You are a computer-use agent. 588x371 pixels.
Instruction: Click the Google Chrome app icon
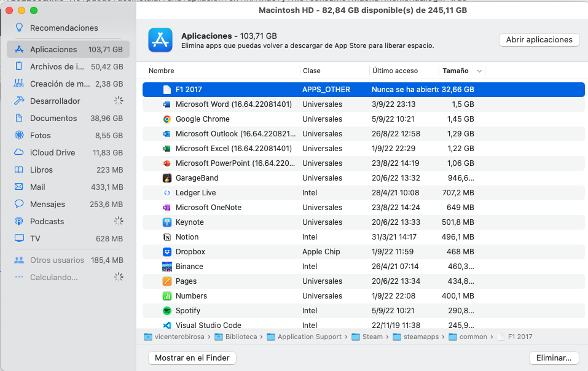(167, 119)
